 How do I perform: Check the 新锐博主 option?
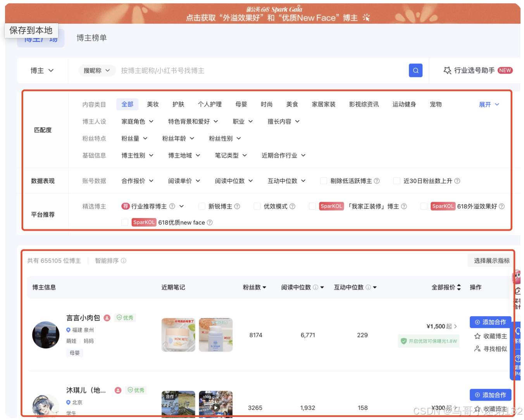pyautogui.click(x=202, y=206)
